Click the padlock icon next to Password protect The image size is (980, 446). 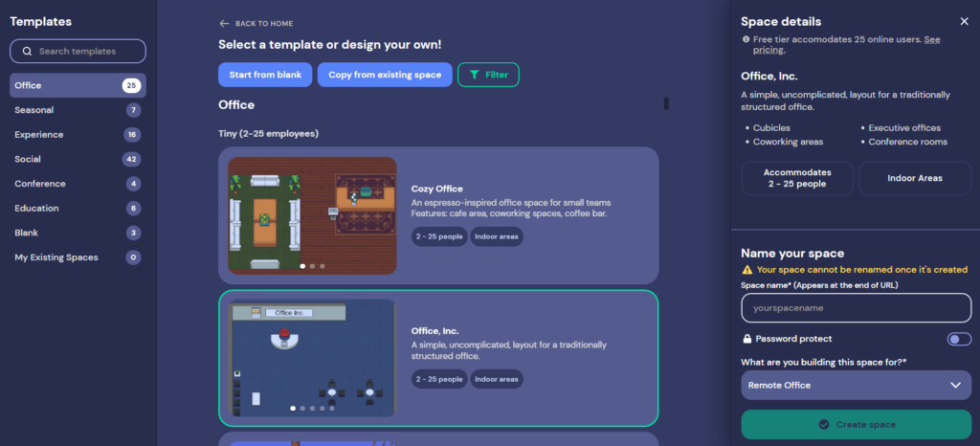tap(746, 339)
